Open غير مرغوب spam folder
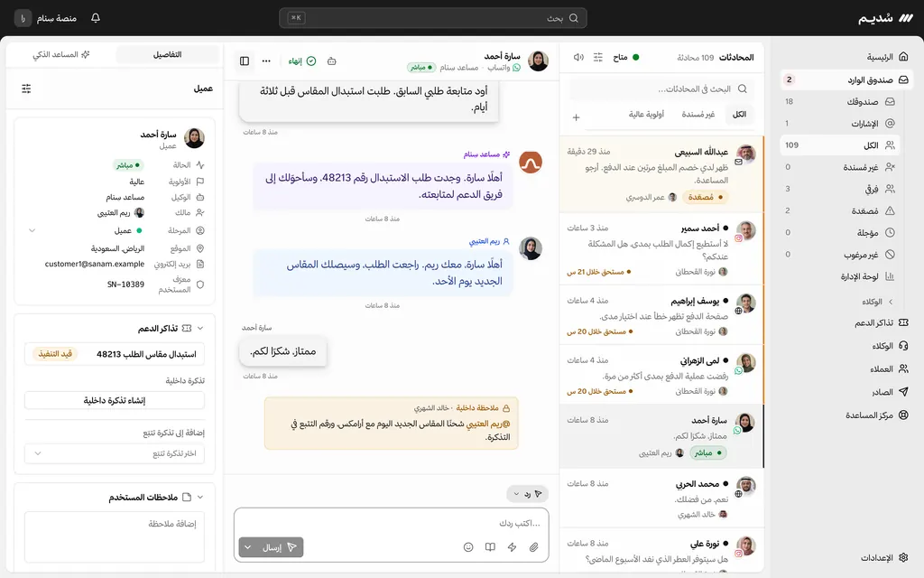Screen dimensions: 924x578 pyautogui.click(x=840, y=254)
